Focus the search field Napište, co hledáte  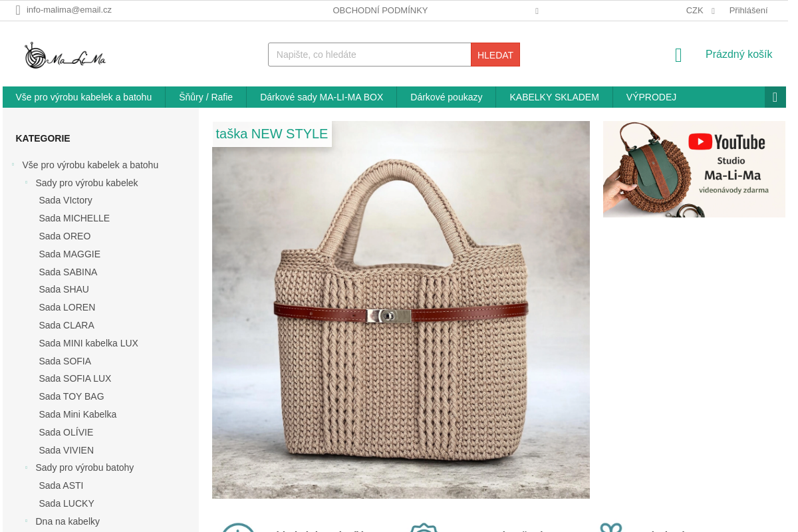[x=370, y=55]
